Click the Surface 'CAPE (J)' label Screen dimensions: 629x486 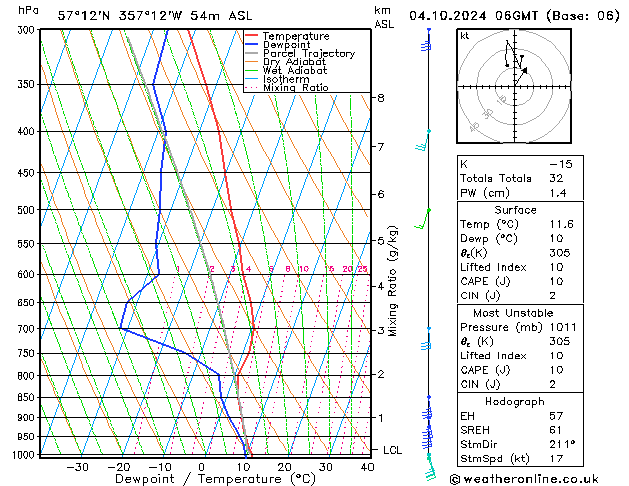485,281
